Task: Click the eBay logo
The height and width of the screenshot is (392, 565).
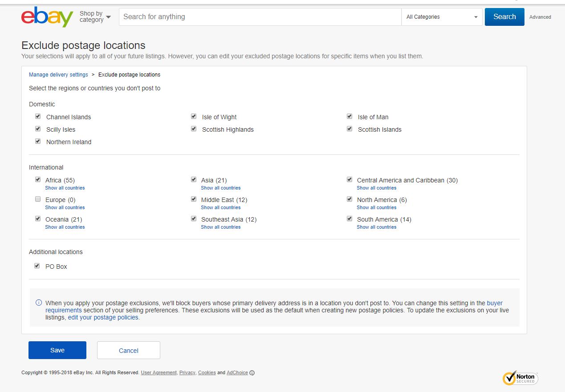Action: click(x=46, y=17)
